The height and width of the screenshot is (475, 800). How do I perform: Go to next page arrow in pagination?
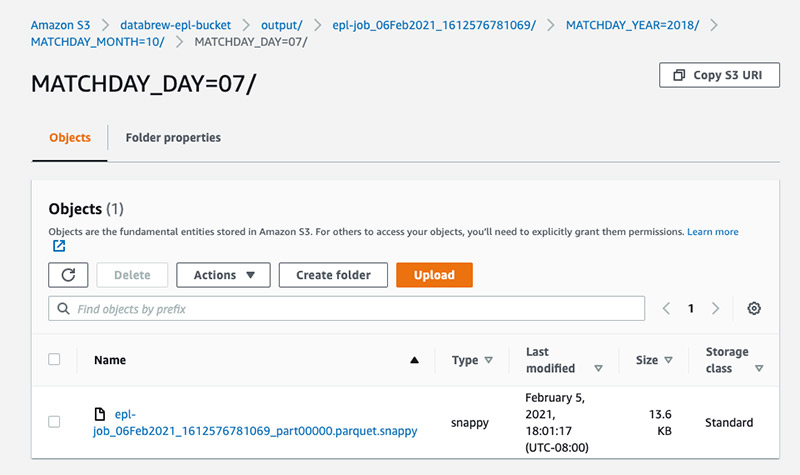[x=715, y=308]
